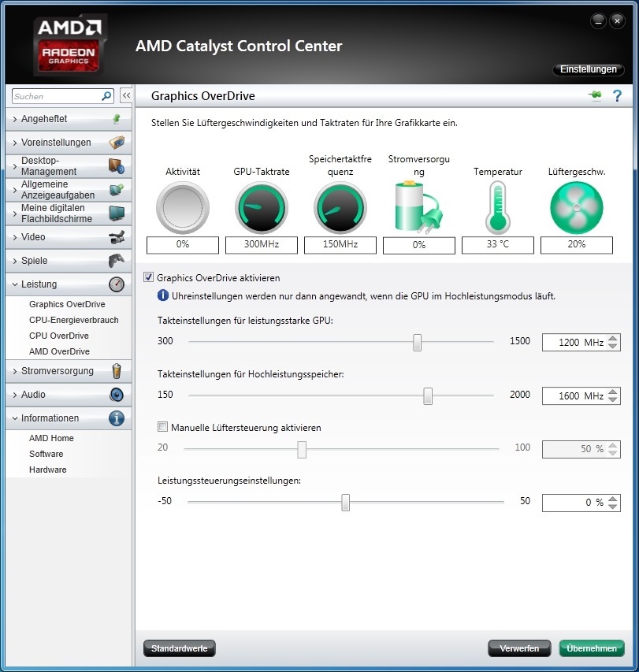This screenshot has height=672, width=639.
Task: Apply changes with the Übernehmen button
Action: tap(592, 648)
